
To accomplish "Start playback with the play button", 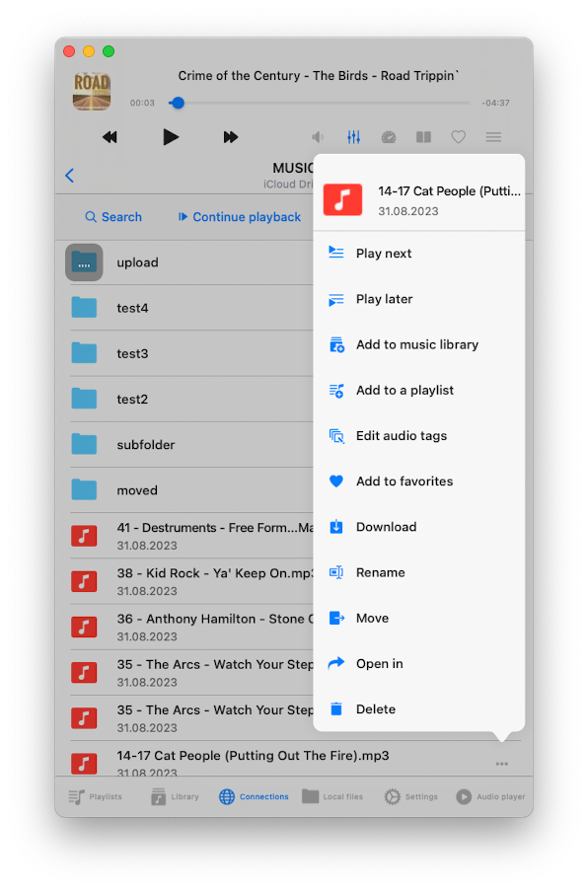I will tap(171, 137).
